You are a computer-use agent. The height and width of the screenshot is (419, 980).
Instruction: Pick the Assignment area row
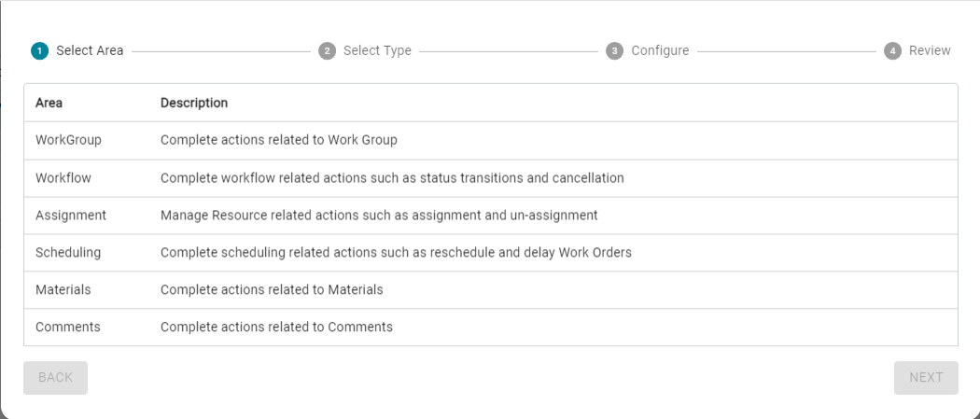click(x=71, y=215)
